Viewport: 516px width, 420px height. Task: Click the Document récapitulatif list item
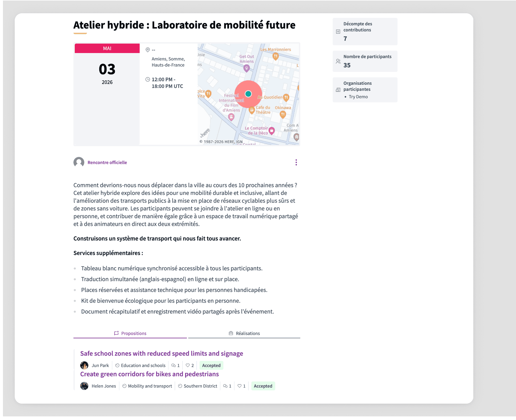tap(177, 312)
